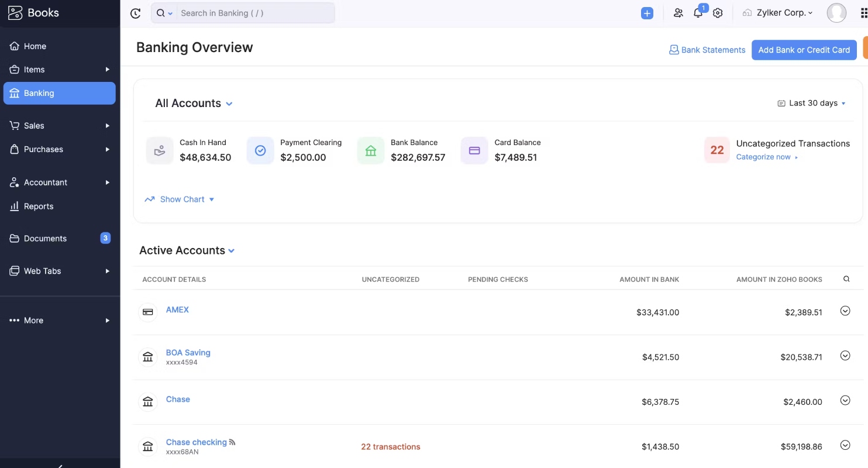Open settings gear icon
Screen dimensions: 868x468
[x=718, y=13]
